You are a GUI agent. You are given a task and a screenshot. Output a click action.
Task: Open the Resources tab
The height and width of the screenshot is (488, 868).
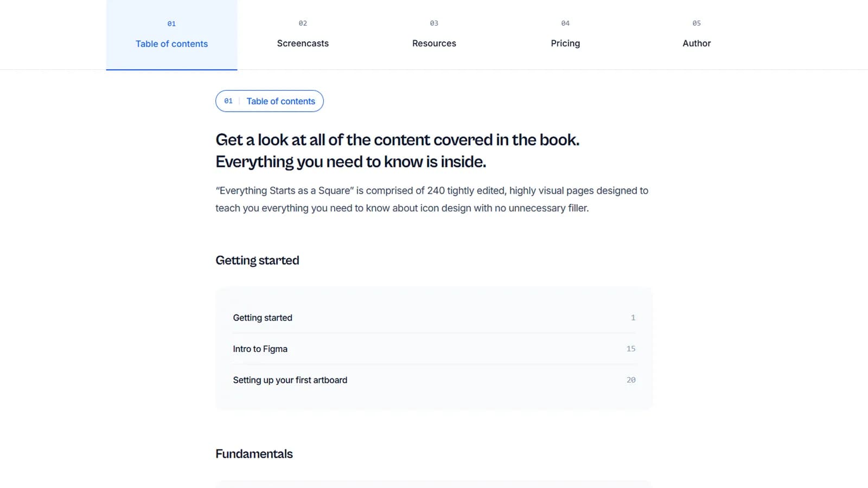click(433, 43)
